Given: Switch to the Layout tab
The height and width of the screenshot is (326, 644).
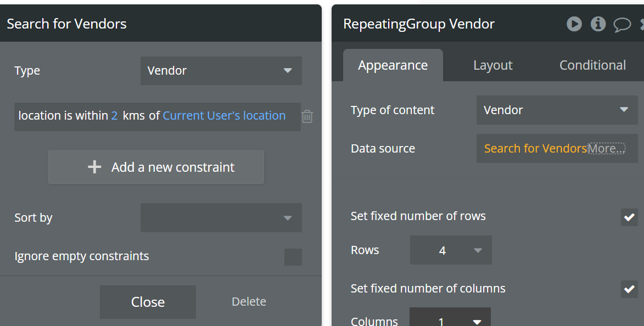Looking at the screenshot, I should [x=492, y=65].
